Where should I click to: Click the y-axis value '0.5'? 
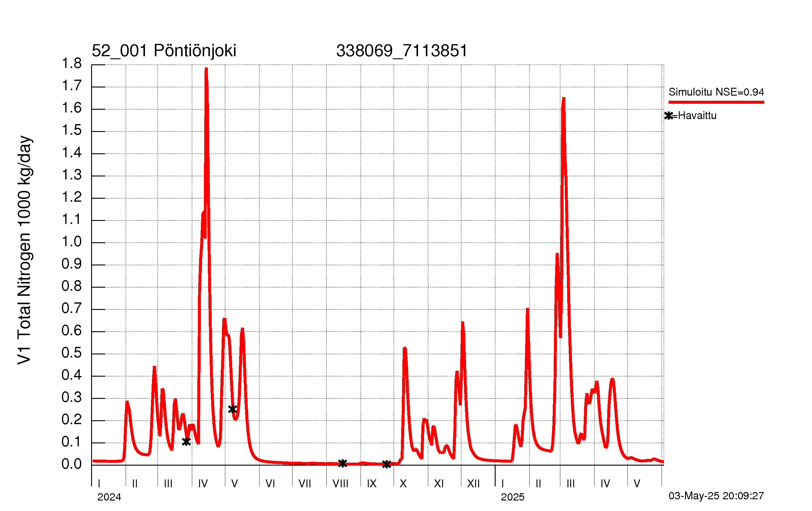coord(72,353)
